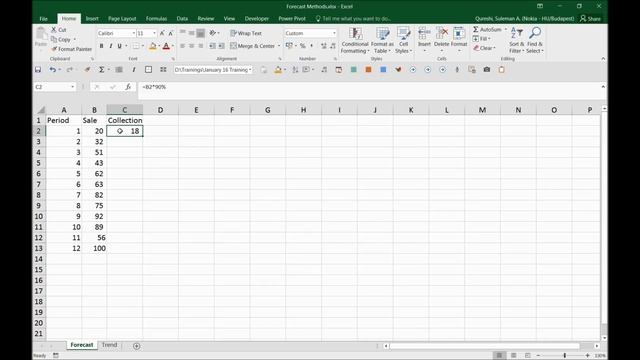Image resolution: width=640 pixels, height=360 pixels.
Task: Switch to the Data tab
Action: [182, 19]
